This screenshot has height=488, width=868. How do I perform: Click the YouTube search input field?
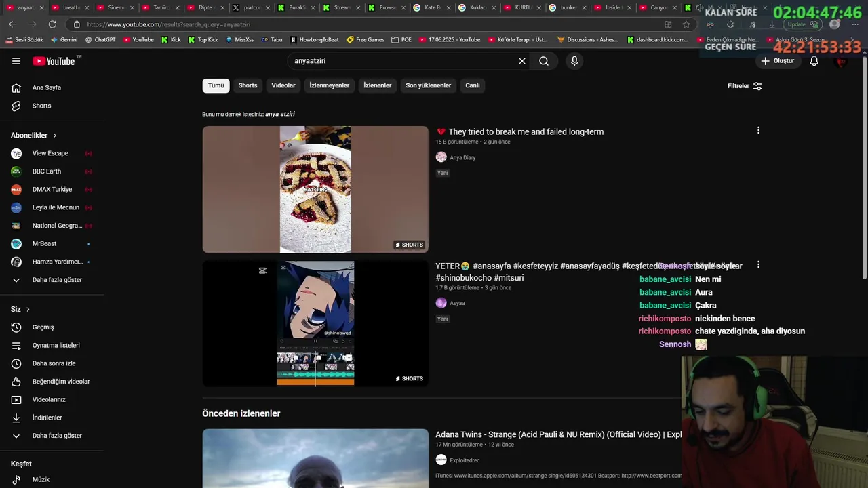403,61
